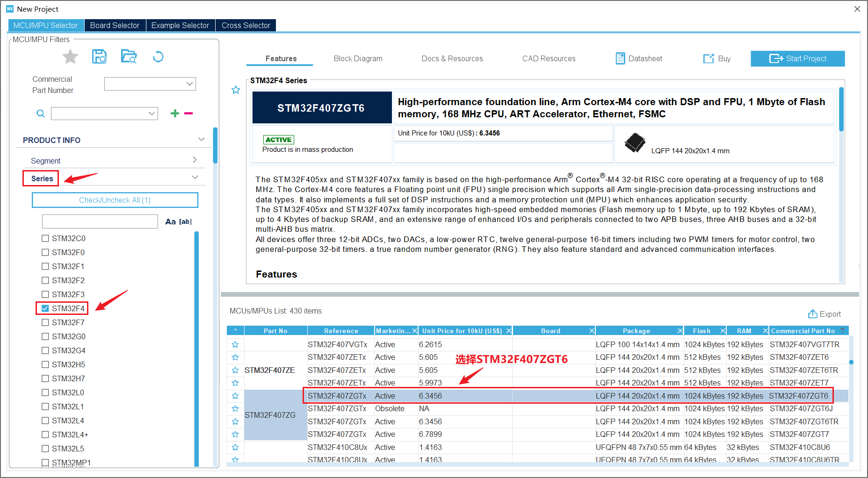Select the STM32F407ZET7 table row
This screenshot has width=868, height=478.
(x=537, y=383)
